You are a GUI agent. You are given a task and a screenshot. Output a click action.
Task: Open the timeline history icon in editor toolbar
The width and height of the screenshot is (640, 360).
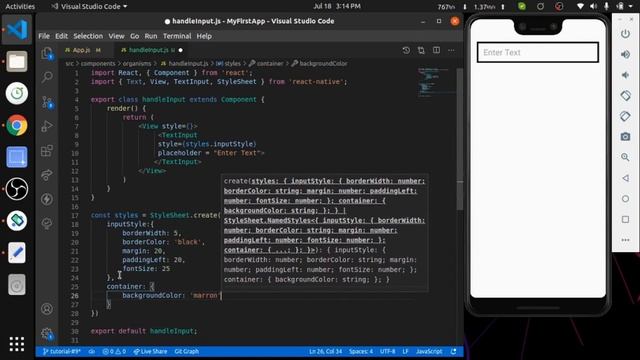point(406,50)
